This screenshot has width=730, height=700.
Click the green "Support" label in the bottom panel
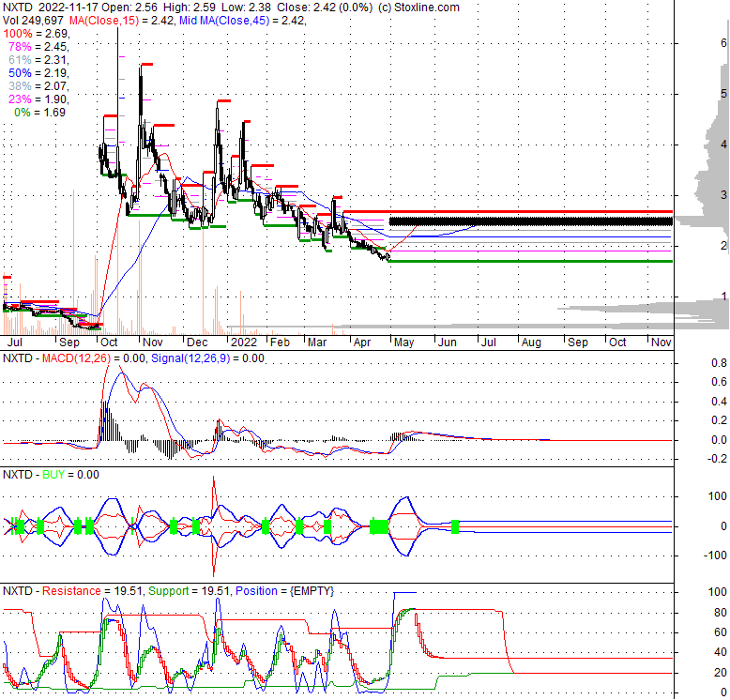169,591
